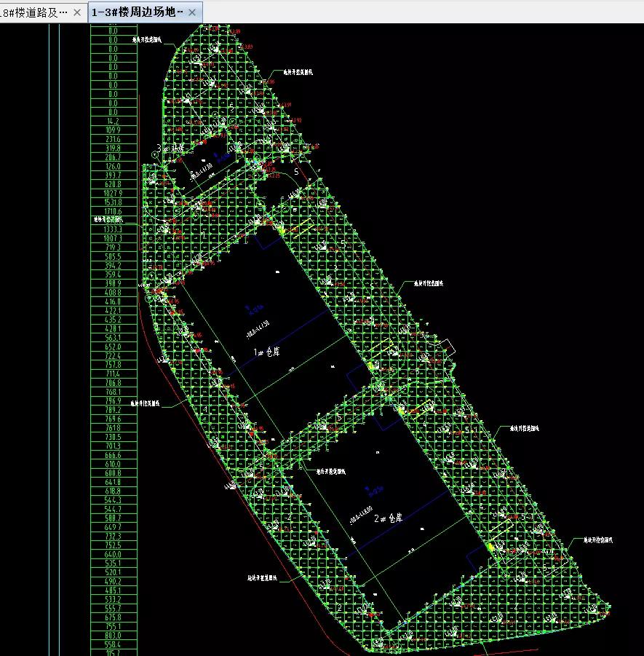Pick the 1027.9 table cell
This screenshot has height=656, width=644.
113,193
